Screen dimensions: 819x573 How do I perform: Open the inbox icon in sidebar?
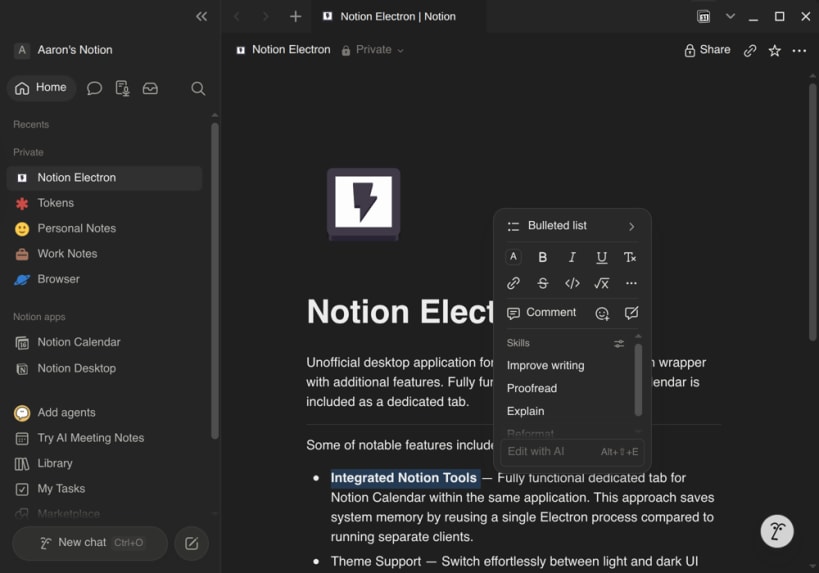150,88
